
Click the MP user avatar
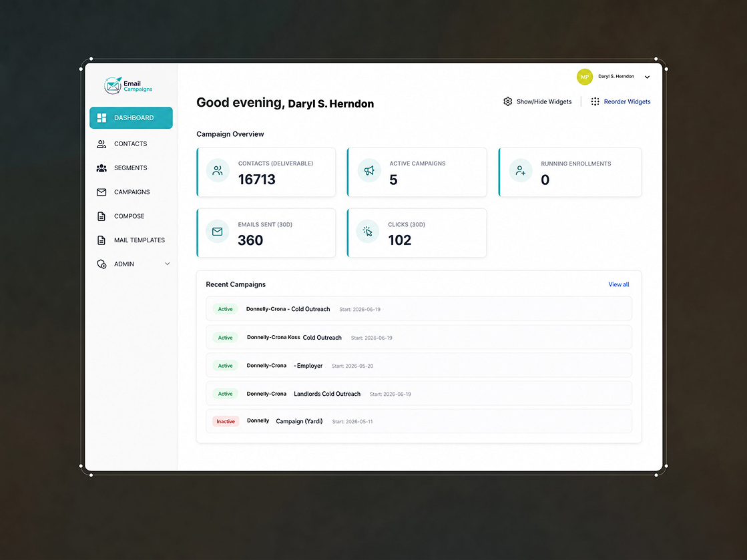pos(585,77)
